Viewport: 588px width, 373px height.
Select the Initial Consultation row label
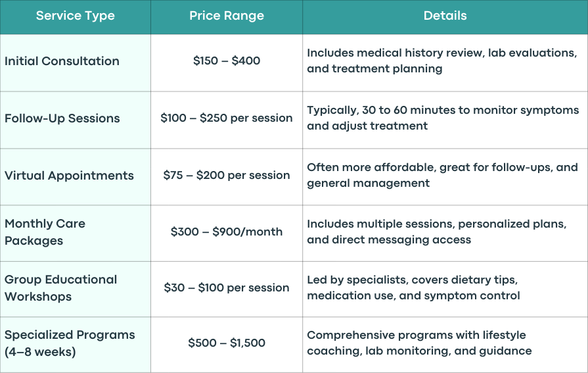tap(62, 61)
